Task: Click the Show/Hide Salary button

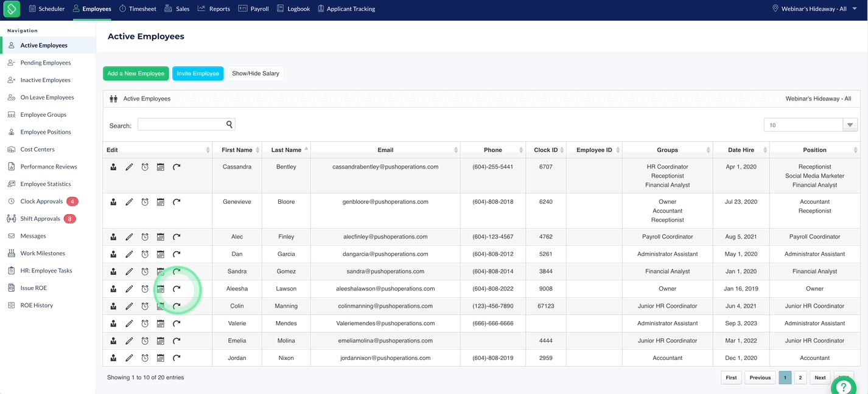Action: tap(256, 74)
